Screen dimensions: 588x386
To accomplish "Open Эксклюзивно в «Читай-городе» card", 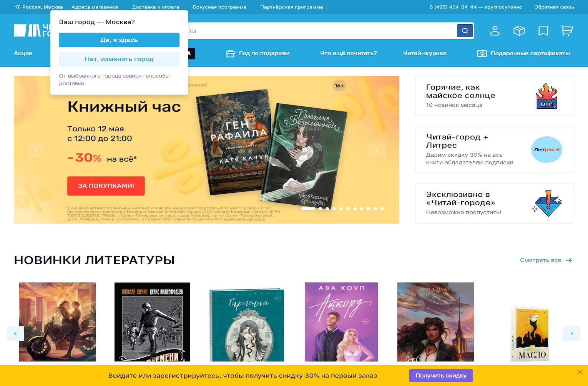I will click(x=494, y=203).
